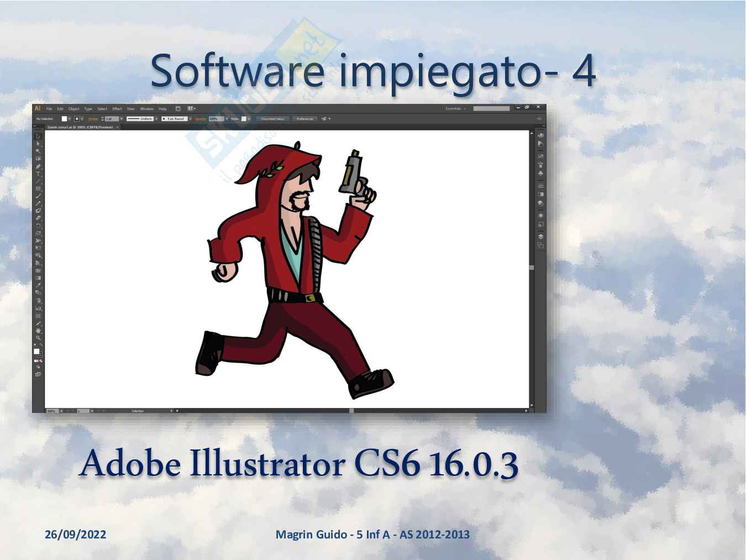Viewport: 746px width, 560px height.
Task: Open the Uniform variable width profile dropdown
Action: tap(156, 119)
